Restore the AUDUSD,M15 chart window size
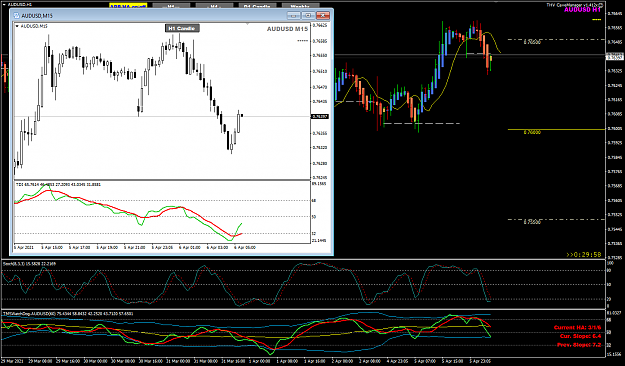 pos(308,16)
